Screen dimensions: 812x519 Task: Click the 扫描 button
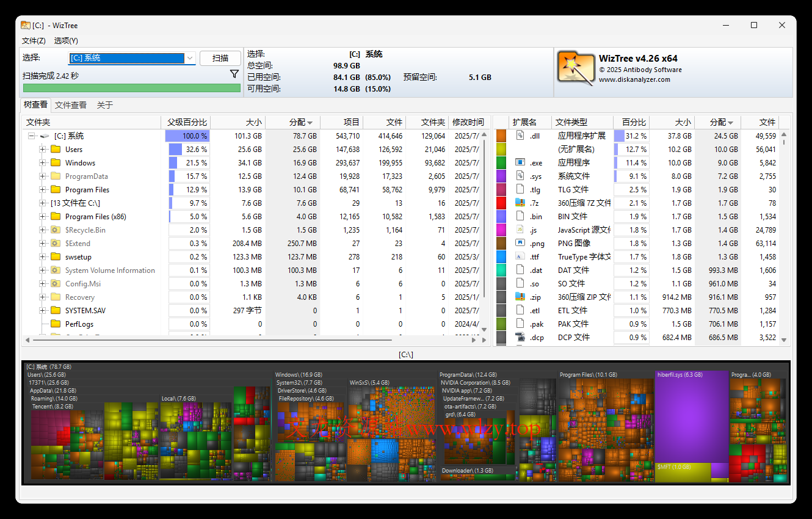tap(220, 58)
